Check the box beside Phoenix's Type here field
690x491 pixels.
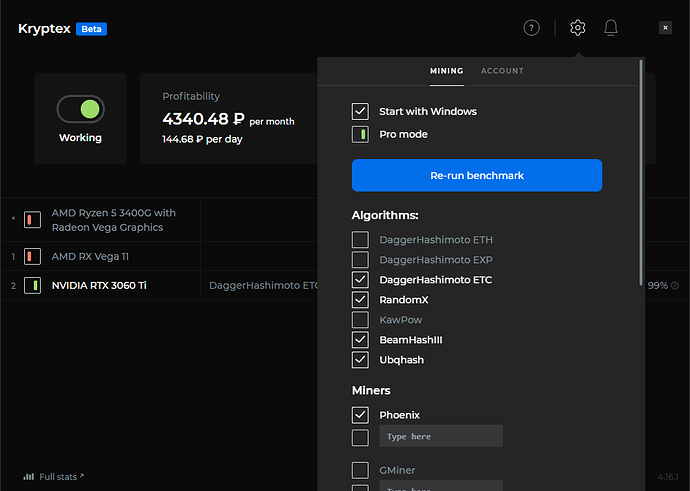click(x=360, y=437)
